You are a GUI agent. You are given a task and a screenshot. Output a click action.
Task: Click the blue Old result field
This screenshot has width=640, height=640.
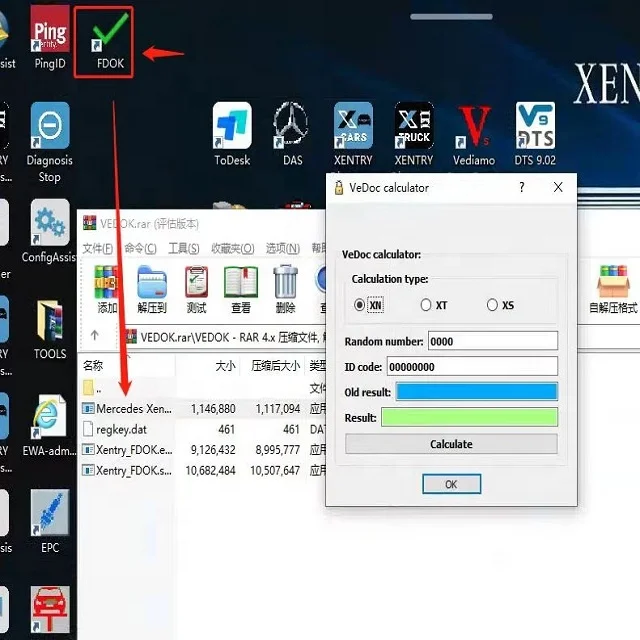tap(476, 391)
